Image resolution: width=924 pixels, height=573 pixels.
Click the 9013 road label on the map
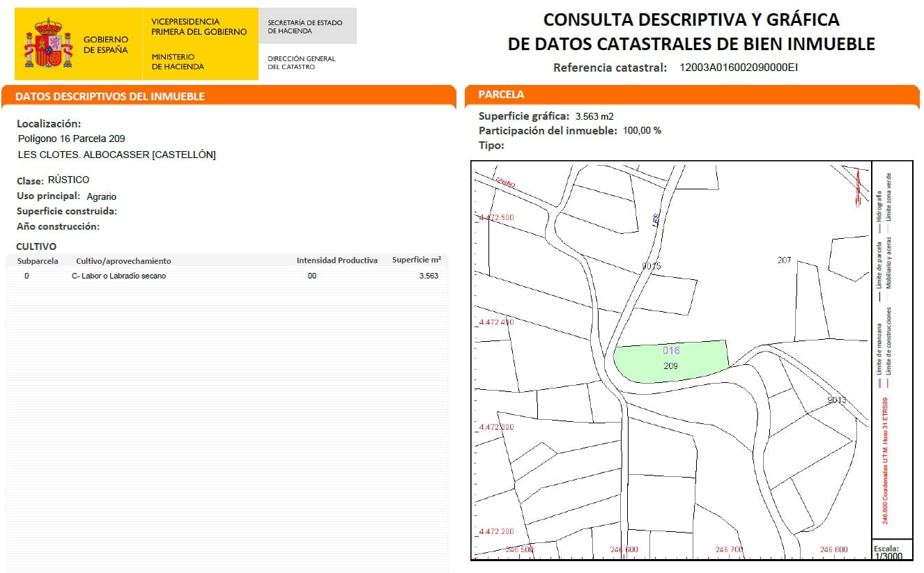[837, 400]
